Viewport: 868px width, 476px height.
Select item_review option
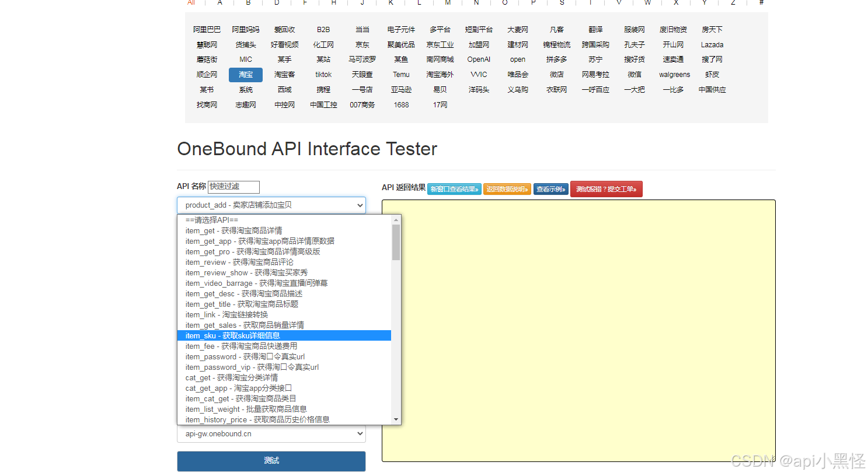click(284, 262)
